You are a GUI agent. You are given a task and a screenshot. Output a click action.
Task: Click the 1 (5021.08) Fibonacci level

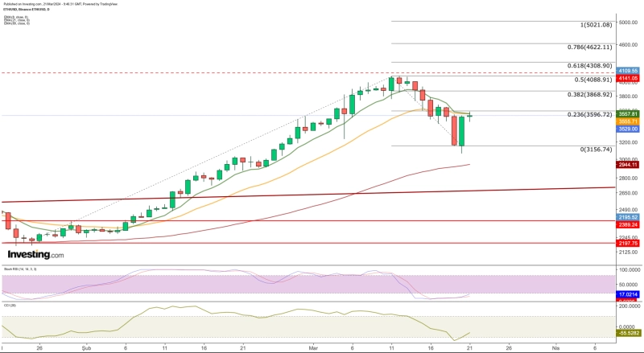597,25
